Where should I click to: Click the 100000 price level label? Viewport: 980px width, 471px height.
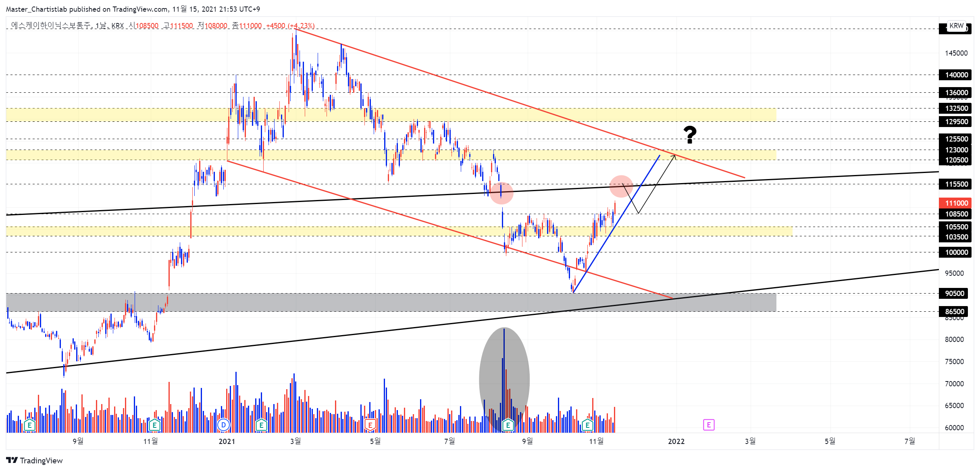955,252
